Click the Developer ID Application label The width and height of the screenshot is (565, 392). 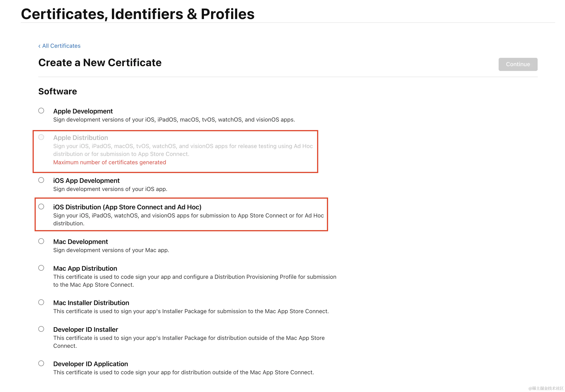point(91,364)
